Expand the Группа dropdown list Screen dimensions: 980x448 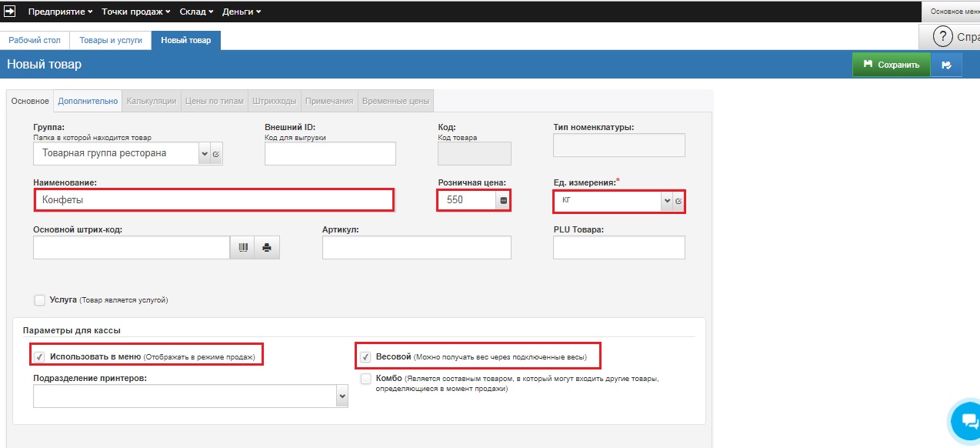pyautogui.click(x=204, y=154)
